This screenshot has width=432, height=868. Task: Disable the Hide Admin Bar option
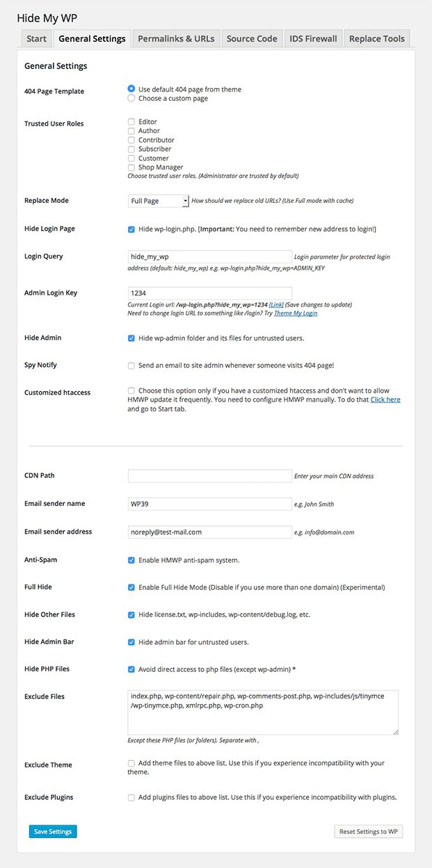131,641
